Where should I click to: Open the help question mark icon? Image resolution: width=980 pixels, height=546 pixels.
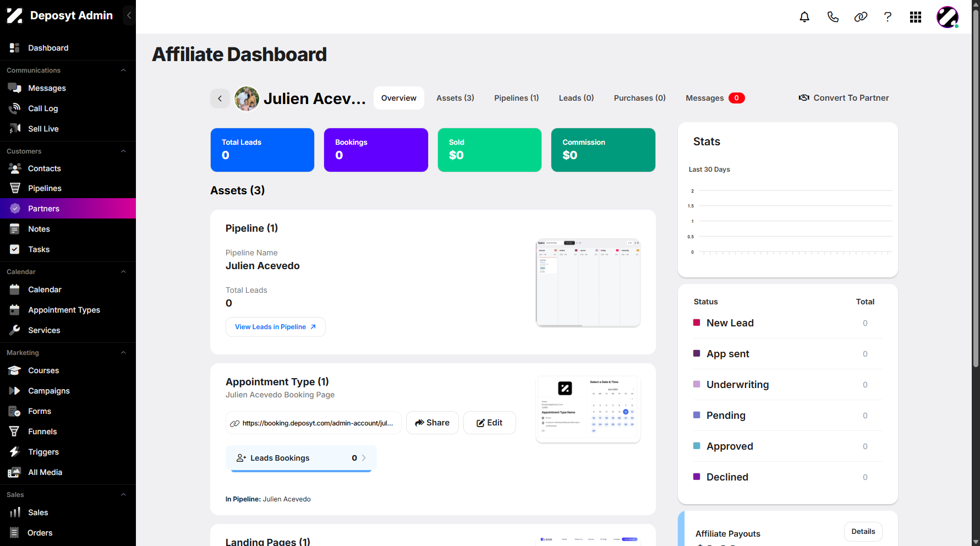(888, 17)
